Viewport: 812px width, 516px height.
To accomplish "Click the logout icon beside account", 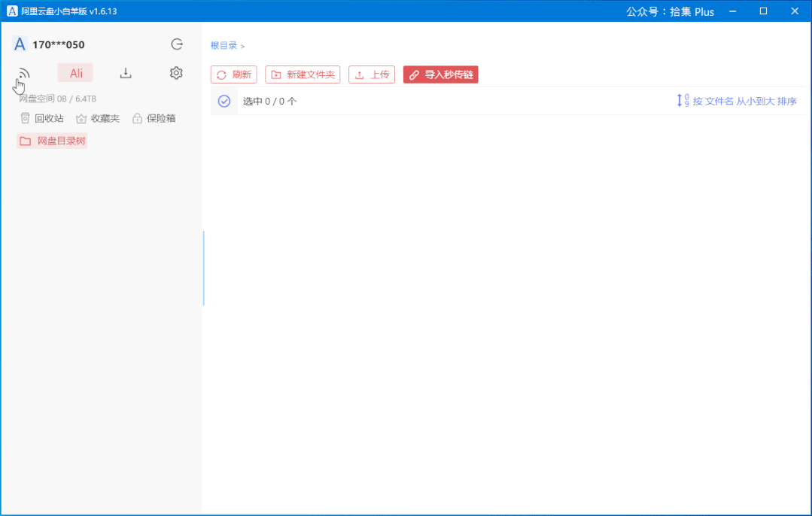I will coord(177,44).
